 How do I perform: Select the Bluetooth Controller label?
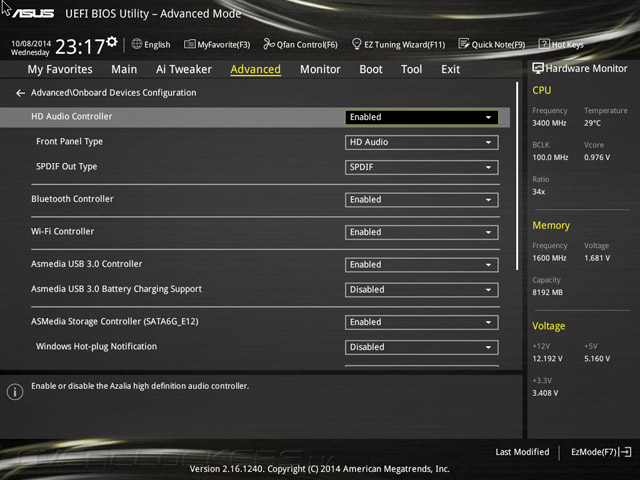72,199
